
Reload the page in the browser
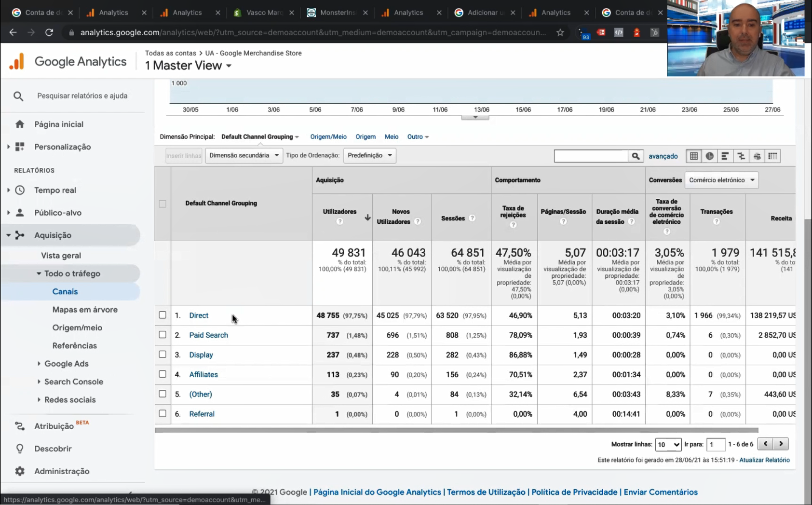tap(49, 32)
